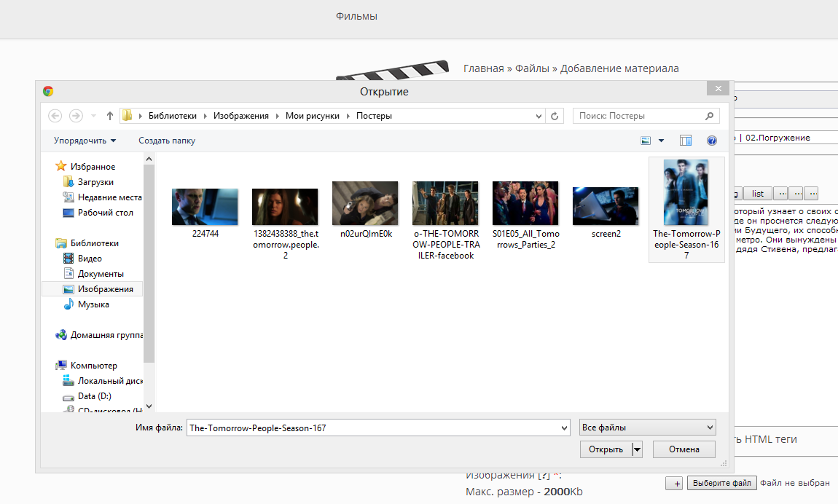Open the Все файлы file type dropdown
This screenshot has width=838, height=504.
tap(648, 427)
